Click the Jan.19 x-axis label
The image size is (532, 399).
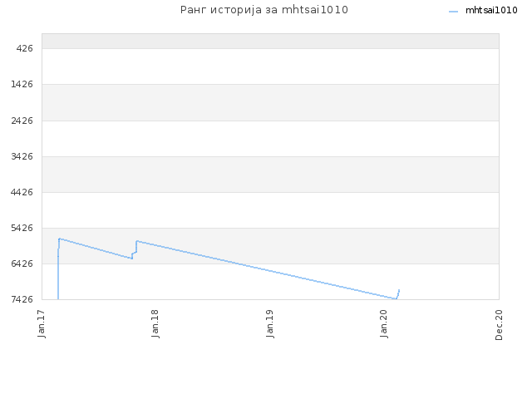269,323
